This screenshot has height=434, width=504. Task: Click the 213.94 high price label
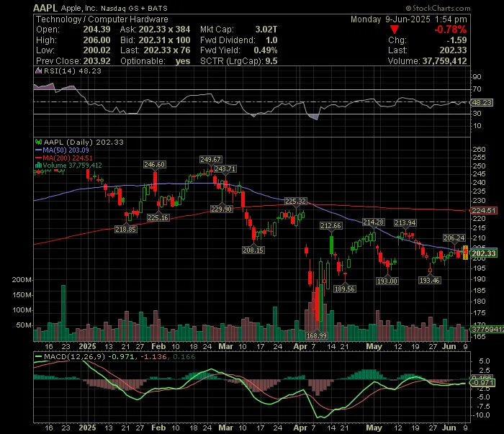pos(405,222)
